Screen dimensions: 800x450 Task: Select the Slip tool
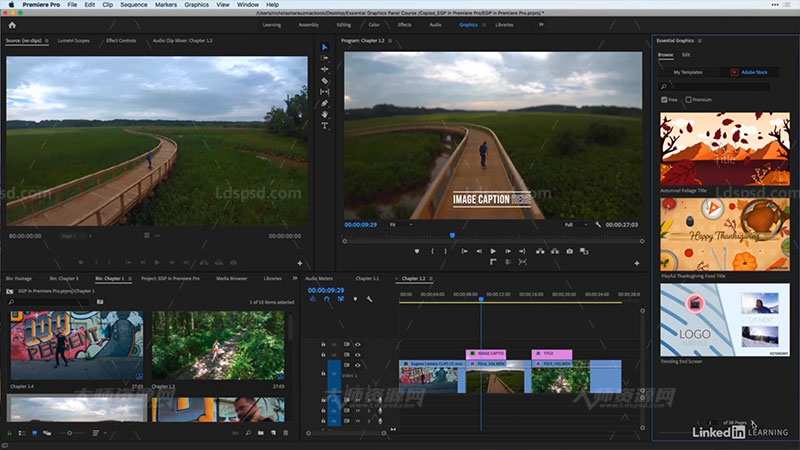point(324,92)
